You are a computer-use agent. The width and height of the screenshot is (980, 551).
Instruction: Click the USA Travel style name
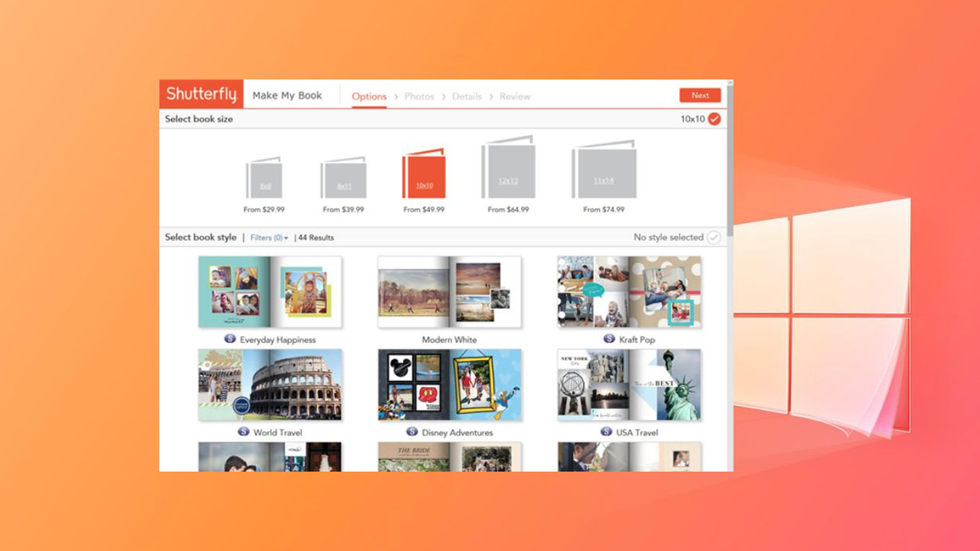637,432
